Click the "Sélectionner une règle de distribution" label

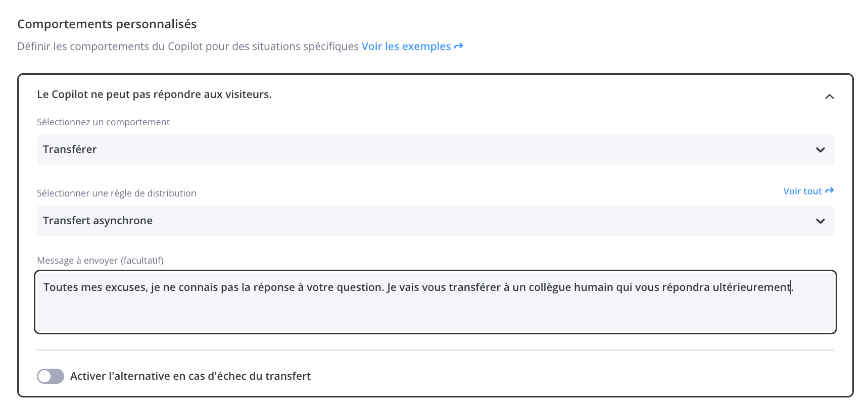116,193
